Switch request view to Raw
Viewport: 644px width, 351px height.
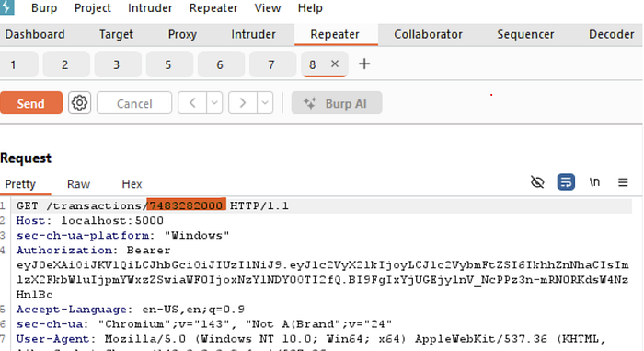(x=78, y=184)
